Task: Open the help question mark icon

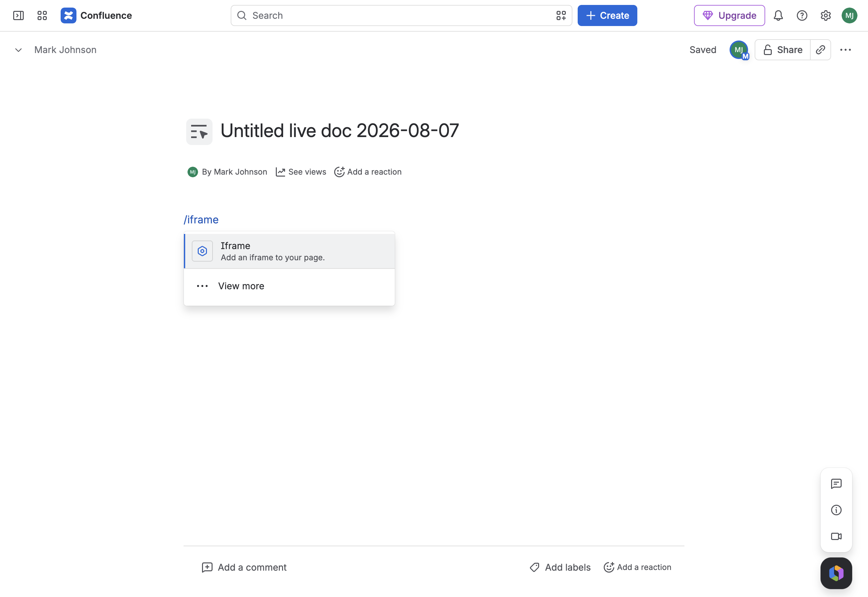Action: (x=802, y=15)
